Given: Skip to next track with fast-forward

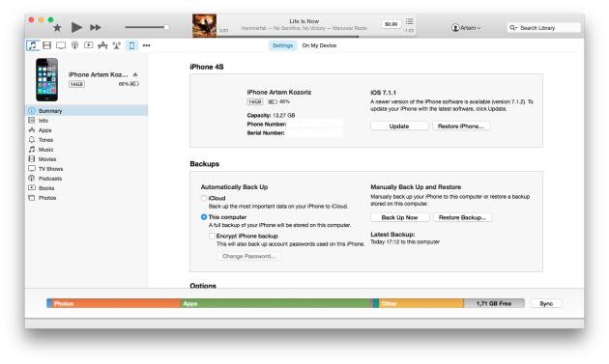Looking at the screenshot, I should point(96,27).
